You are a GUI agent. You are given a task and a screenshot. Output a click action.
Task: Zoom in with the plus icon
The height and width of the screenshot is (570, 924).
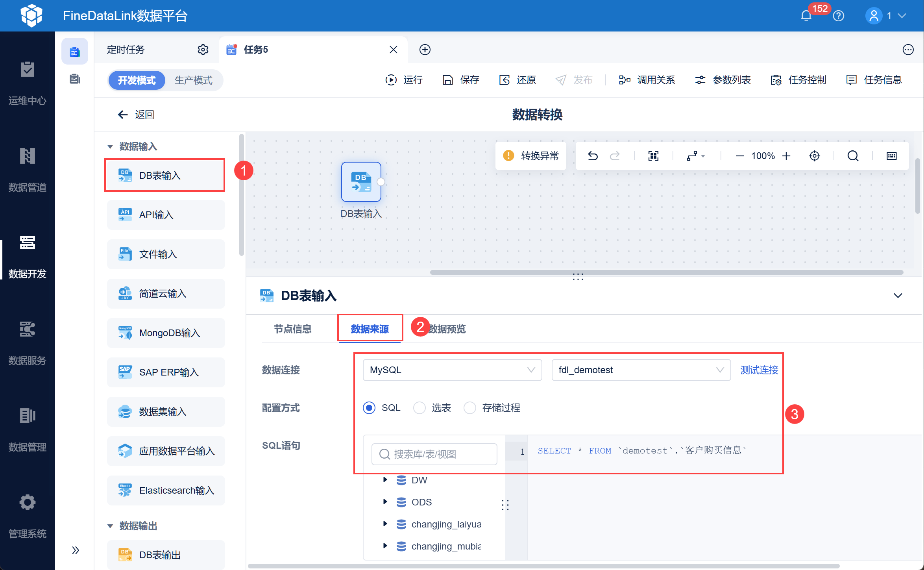pos(786,156)
